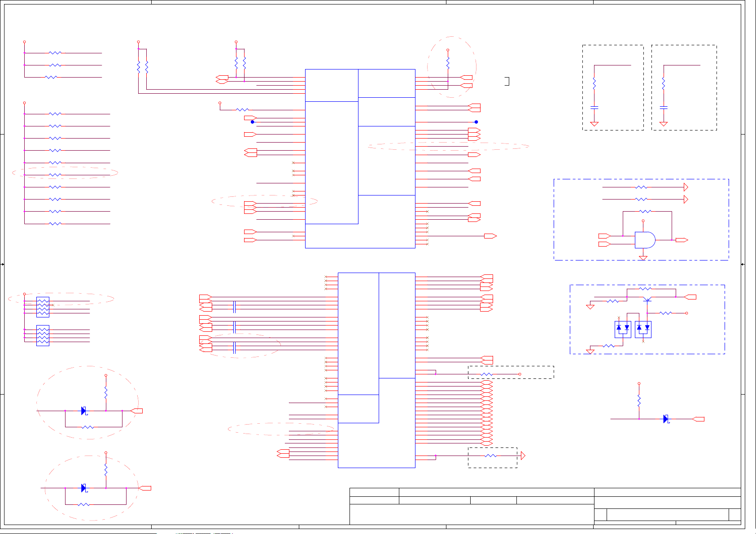Screen dimensions: 756x534
Task: Click the port right of the unencircled Schottky diode
Action: click(x=698, y=419)
